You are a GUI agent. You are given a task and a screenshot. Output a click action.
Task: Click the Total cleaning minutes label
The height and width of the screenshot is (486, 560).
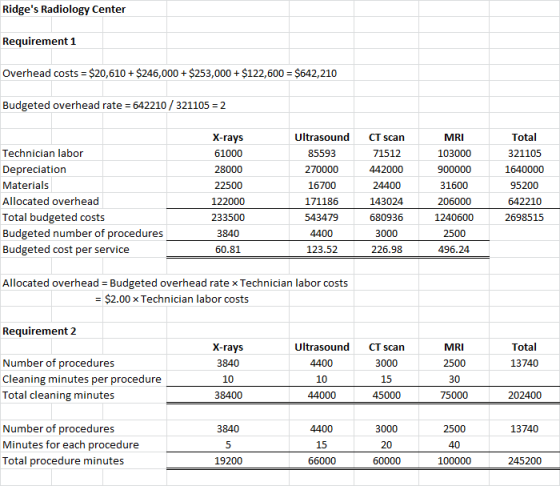(58, 396)
